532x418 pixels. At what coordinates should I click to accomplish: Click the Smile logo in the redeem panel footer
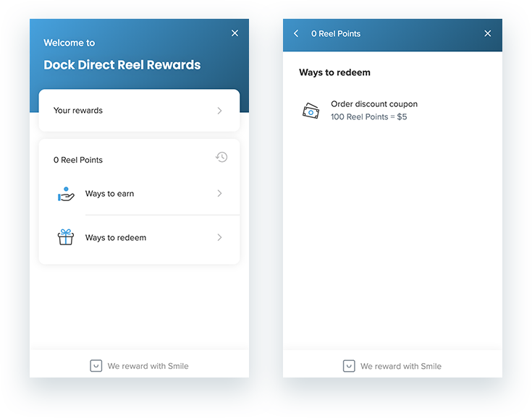349,366
